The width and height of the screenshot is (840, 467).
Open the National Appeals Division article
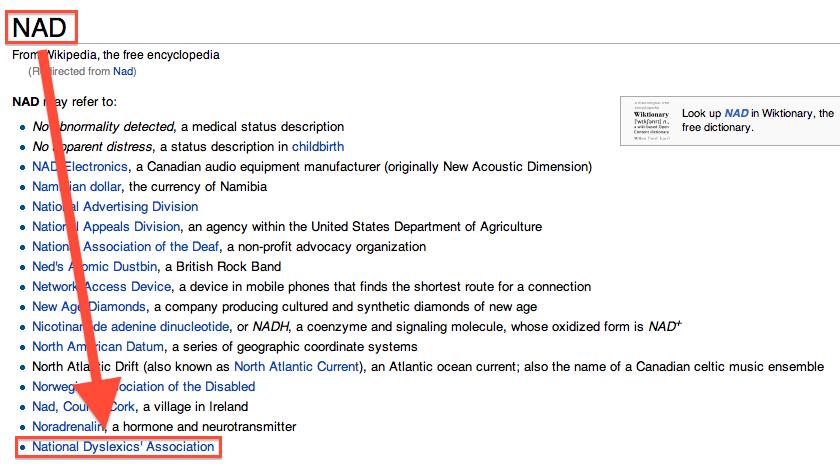(106, 227)
